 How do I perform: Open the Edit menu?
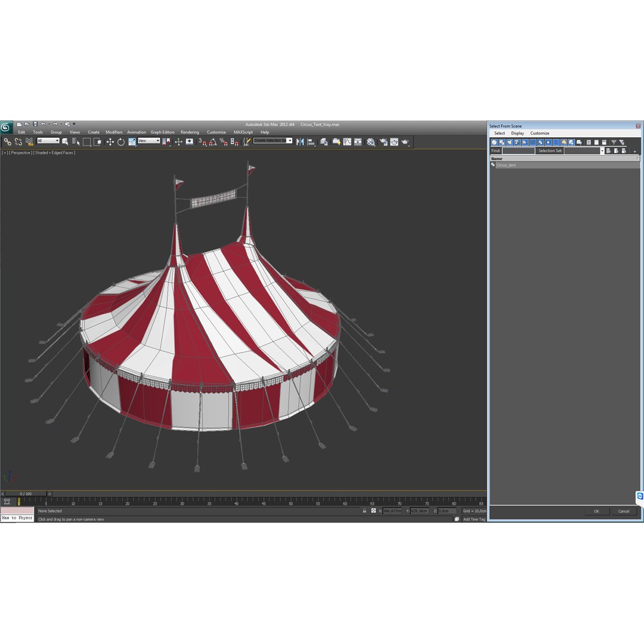pyautogui.click(x=21, y=132)
